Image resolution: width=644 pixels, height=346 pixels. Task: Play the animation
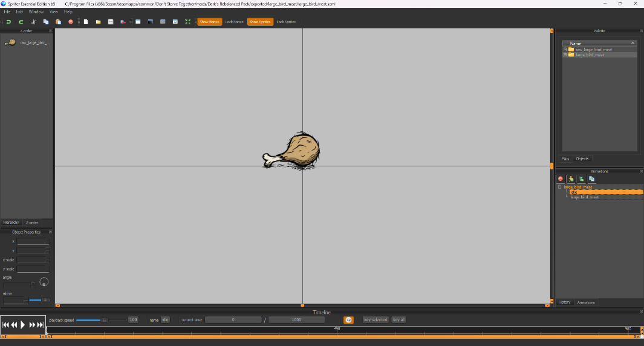point(22,325)
